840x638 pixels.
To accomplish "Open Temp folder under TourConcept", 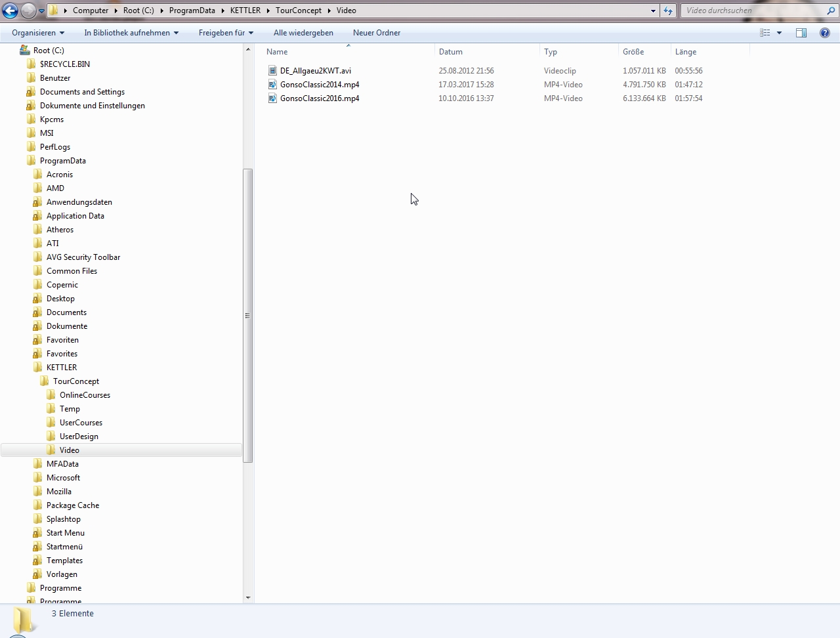I will (x=70, y=409).
